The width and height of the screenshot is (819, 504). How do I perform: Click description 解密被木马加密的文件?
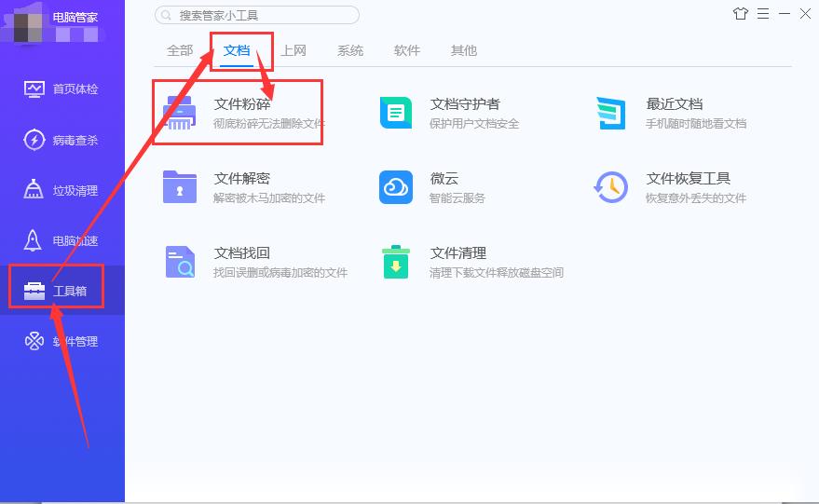(x=269, y=198)
